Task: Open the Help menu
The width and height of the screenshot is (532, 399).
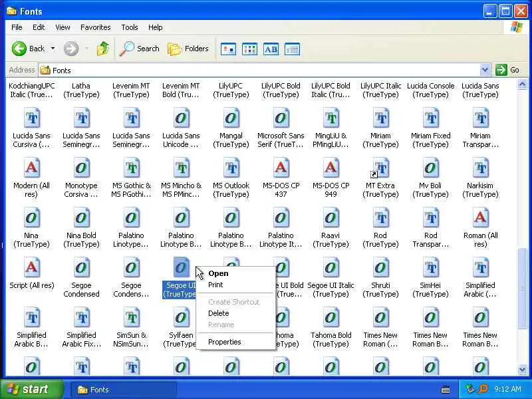Action: tap(156, 27)
